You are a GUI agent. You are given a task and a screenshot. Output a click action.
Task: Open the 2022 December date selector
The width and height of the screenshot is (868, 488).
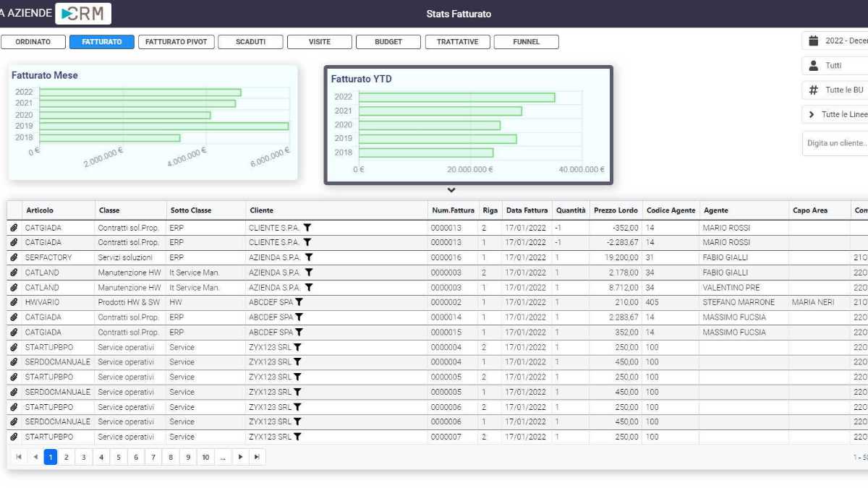click(835, 41)
